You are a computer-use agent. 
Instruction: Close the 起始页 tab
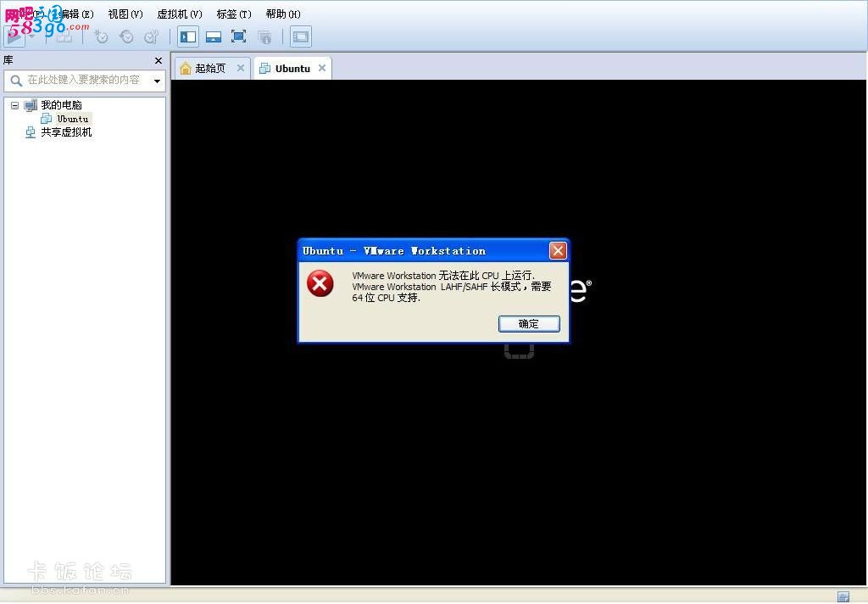tap(240, 68)
